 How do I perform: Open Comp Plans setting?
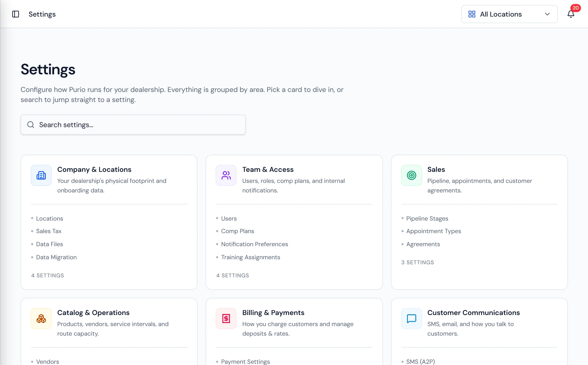pos(238,231)
